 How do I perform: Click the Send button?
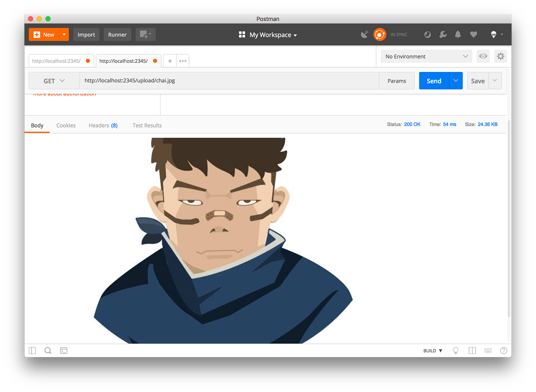coord(434,81)
